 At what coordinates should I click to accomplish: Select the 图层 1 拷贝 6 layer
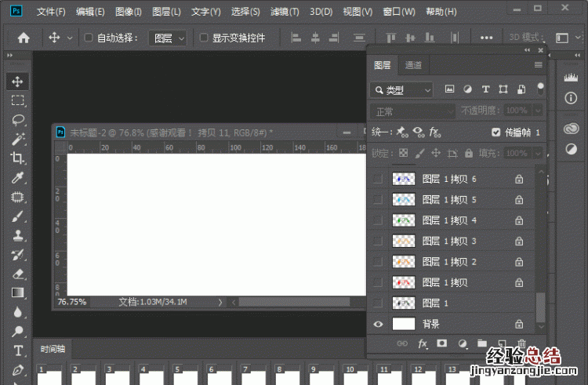pyautogui.click(x=449, y=179)
